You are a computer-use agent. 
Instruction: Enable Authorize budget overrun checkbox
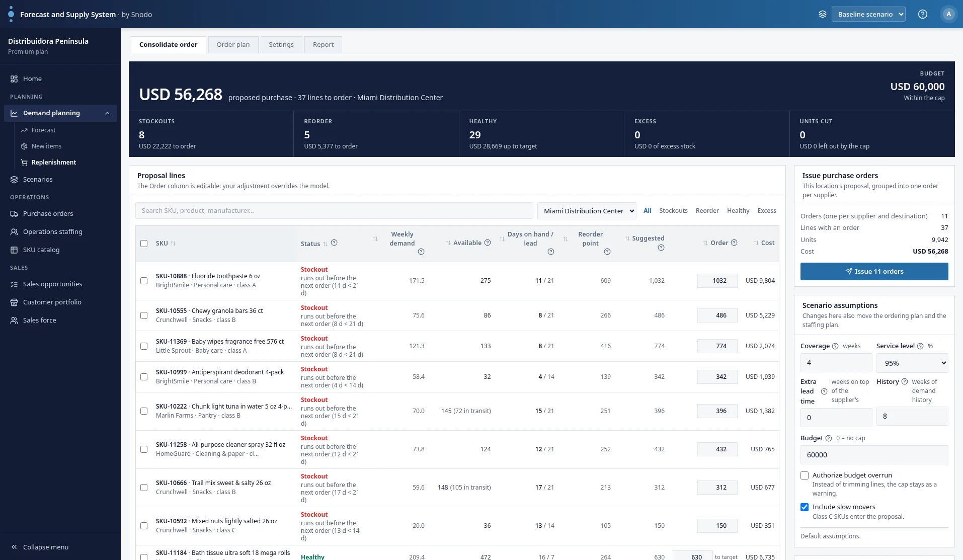[805, 475]
